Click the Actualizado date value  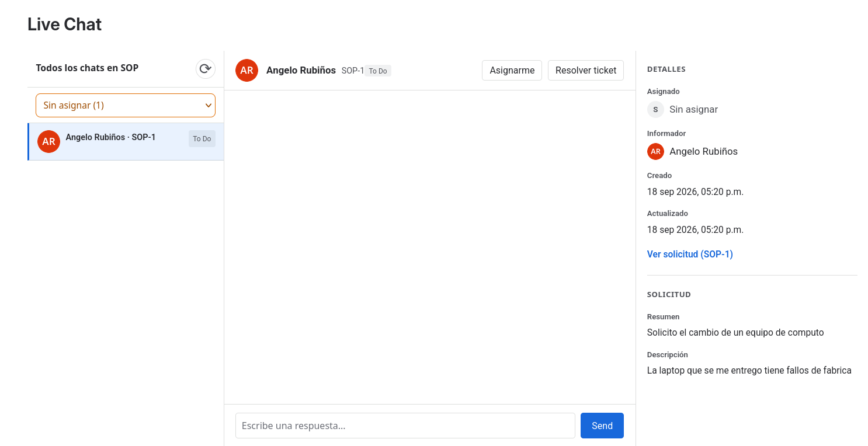695,229
